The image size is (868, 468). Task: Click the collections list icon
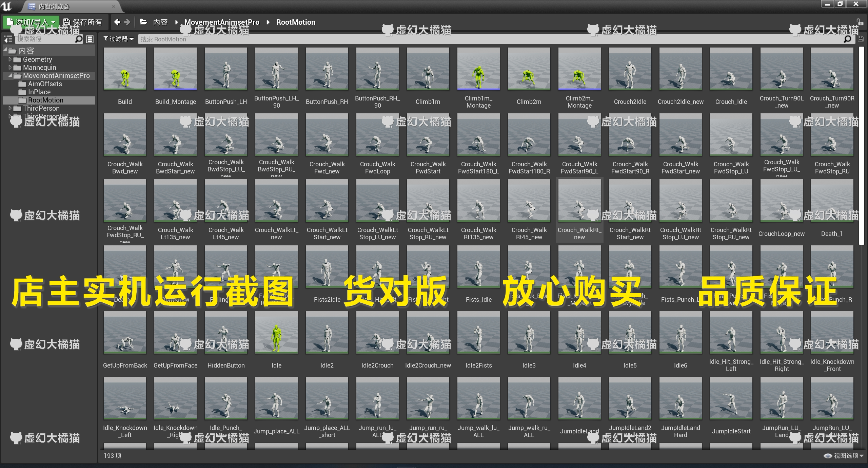tap(90, 39)
